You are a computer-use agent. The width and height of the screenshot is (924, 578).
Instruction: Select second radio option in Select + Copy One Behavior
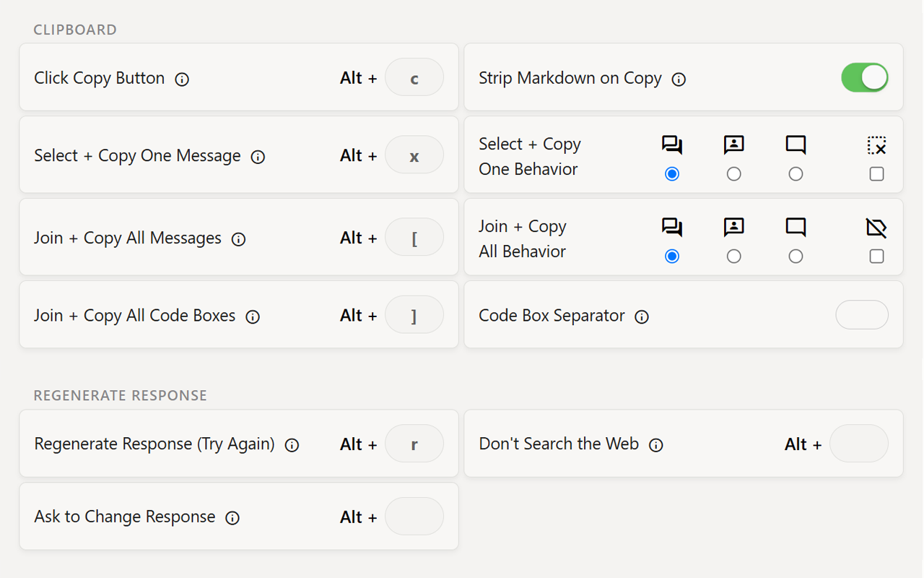coord(734,174)
